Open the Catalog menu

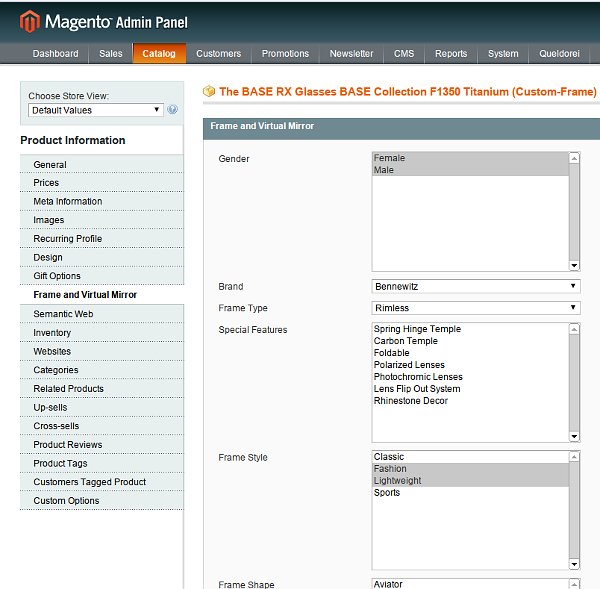point(159,54)
